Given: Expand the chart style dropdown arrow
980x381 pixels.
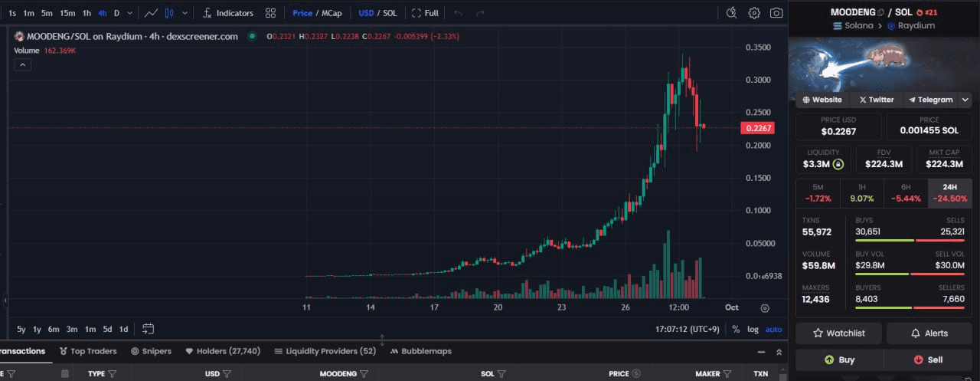Looking at the screenshot, I should (x=185, y=13).
